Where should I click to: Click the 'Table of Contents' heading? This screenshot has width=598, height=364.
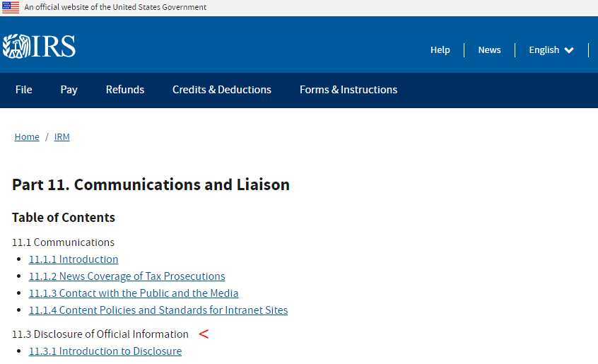(64, 217)
